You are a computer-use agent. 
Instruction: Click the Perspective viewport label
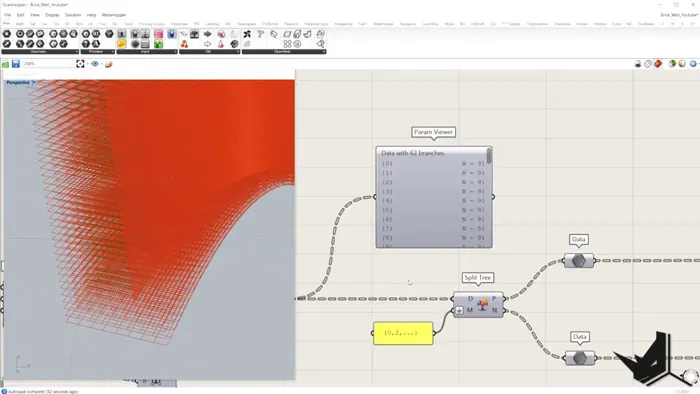coord(18,83)
